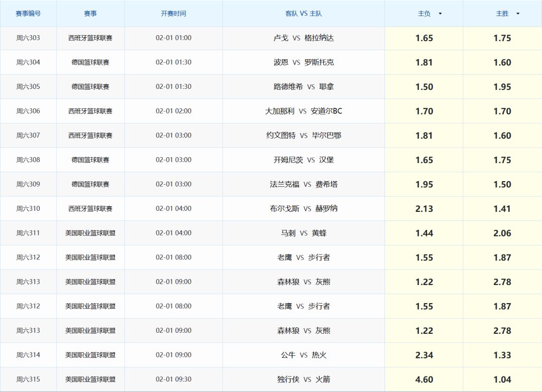Click the 法兰克福 VS 费希塔 matchup
This screenshot has width=542, height=392.
pos(304,184)
